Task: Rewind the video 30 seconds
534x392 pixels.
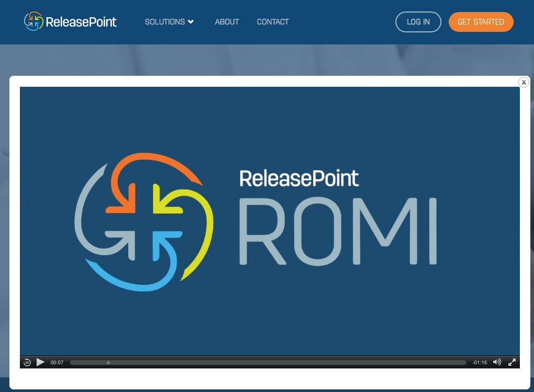Action: [27, 362]
